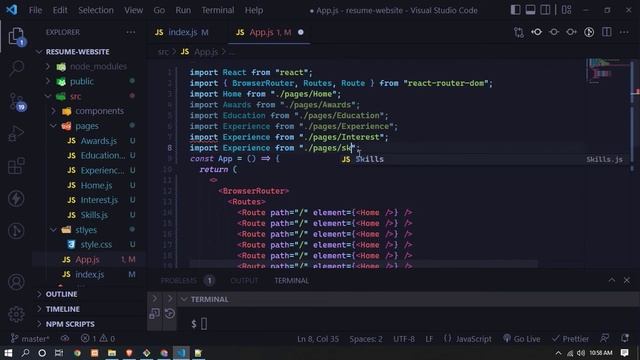Click the editor minimap preview
The width and height of the screenshot is (640, 360).
tap(607, 70)
